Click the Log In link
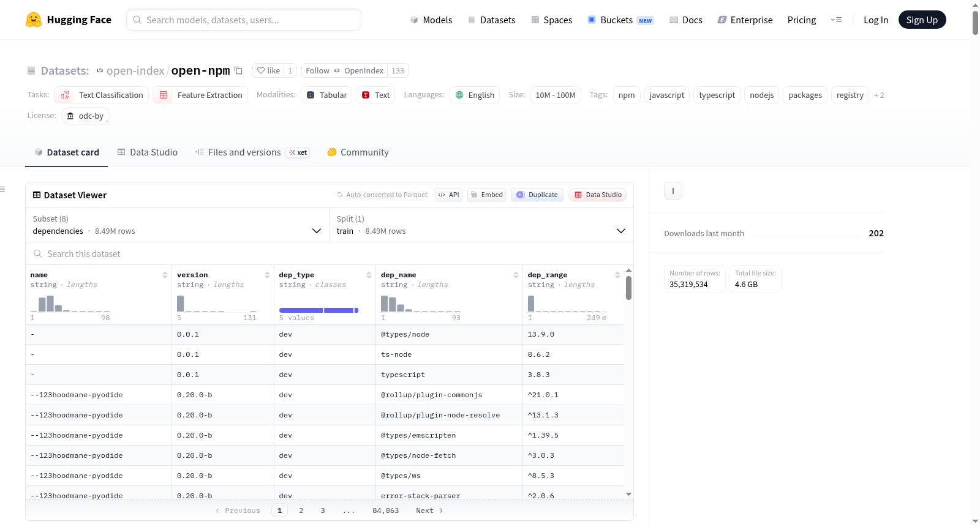Viewport: 980px width, 527px height. (876, 20)
